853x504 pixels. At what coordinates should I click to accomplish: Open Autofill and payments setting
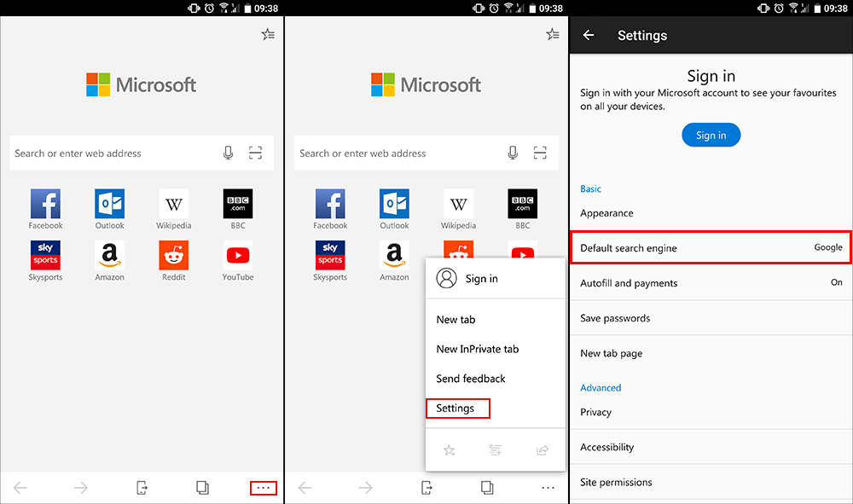tap(711, 283)
